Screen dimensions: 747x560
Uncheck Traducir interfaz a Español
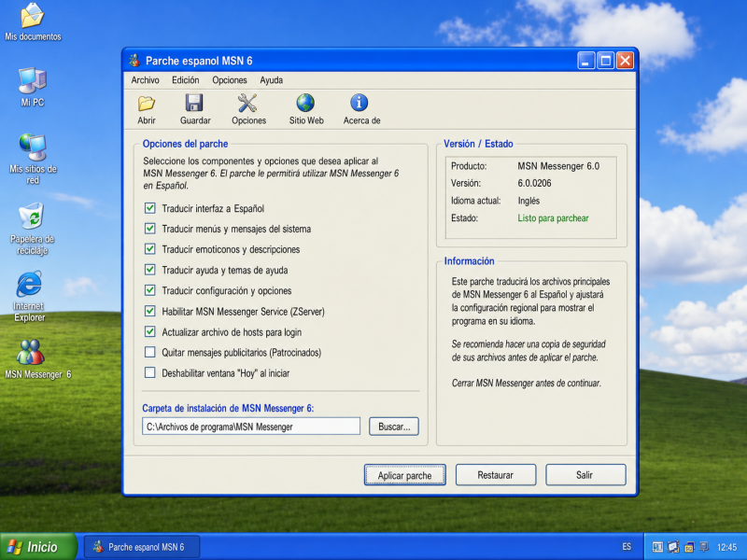point(150,208)
